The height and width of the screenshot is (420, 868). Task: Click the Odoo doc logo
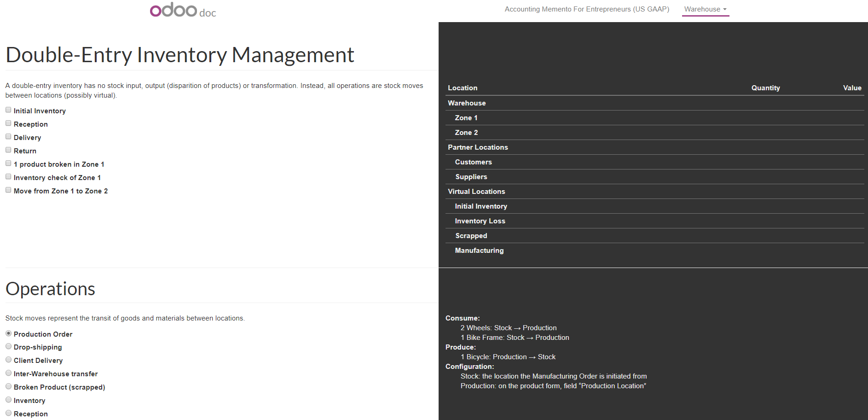tap(183, 10)
